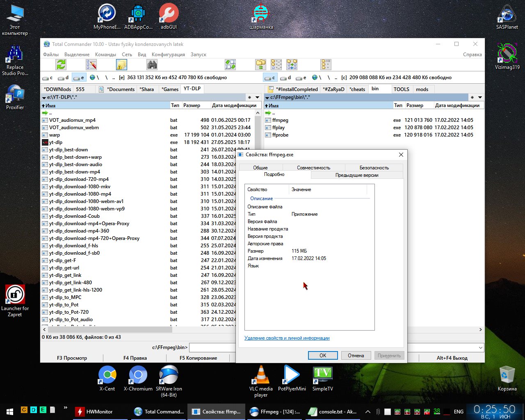Open HWMonitor from the taskbar
The image size is (525, 420).
tap(94, 411)
